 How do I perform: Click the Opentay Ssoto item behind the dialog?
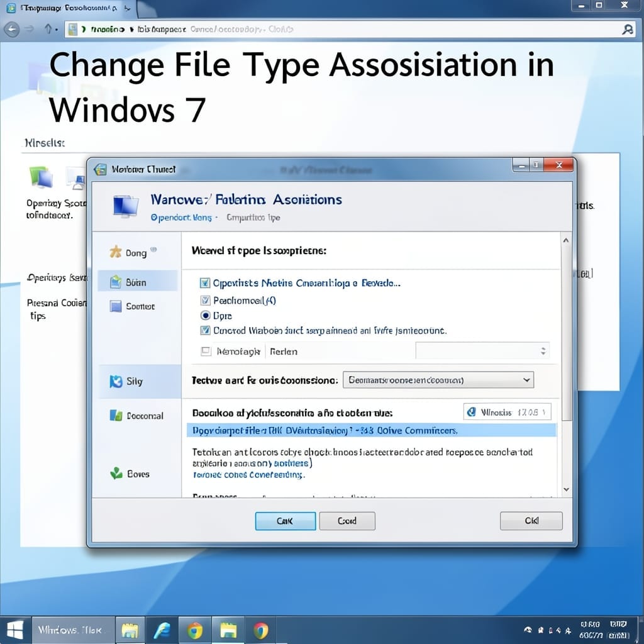pyautogui.click(x=55, y=209)
